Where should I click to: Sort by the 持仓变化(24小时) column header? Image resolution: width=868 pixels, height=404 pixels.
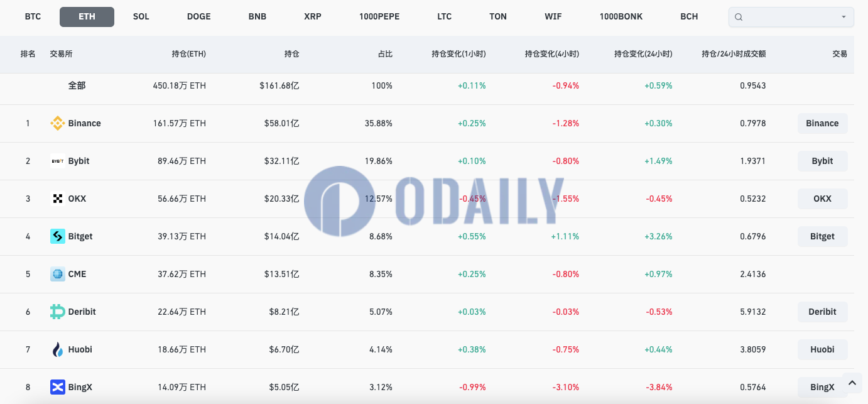pyautogui.click(x=643, y=54)
